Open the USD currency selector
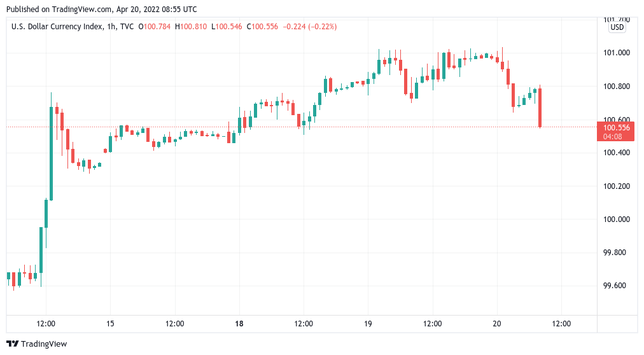Image resolution: width=644 pixels, height=355 pixels. coord(617,27)
